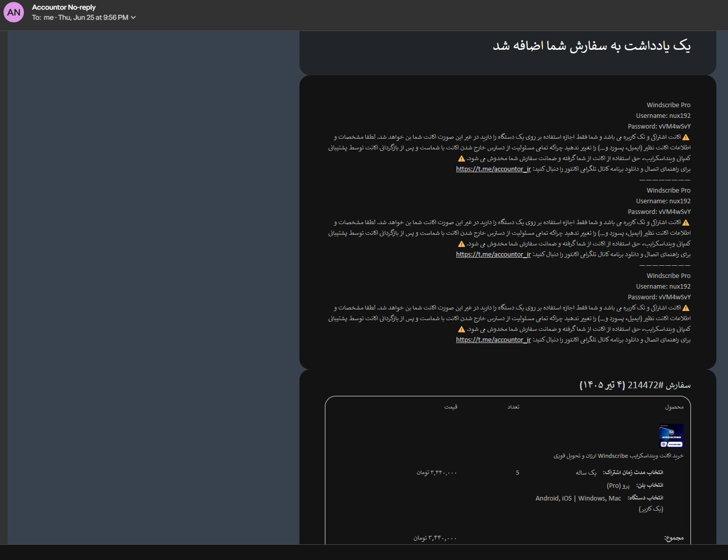Click the quantity value 5
The height and width of the screenshot is (560, 728).
click(x=518, y=473)
